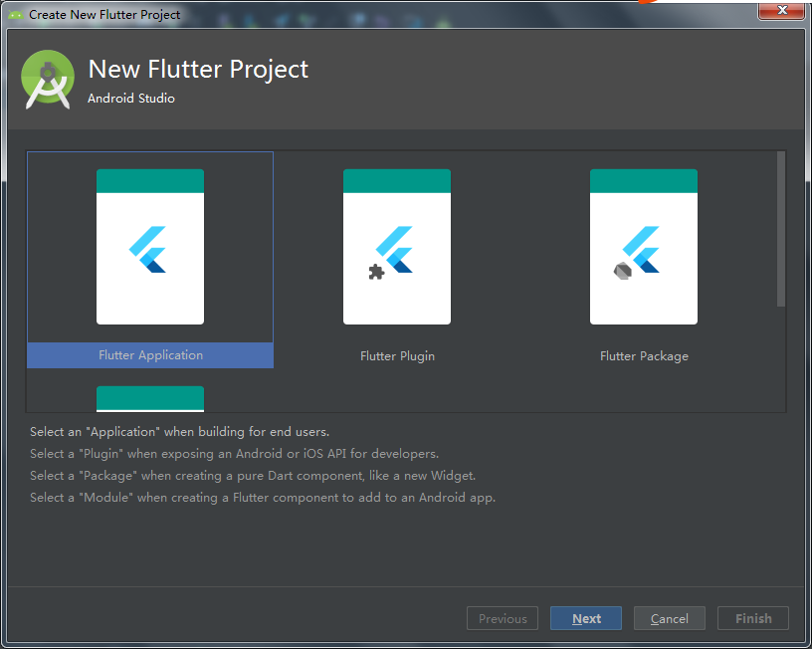Close the Create New Flutter Project dialog

[x=782, y=10]
